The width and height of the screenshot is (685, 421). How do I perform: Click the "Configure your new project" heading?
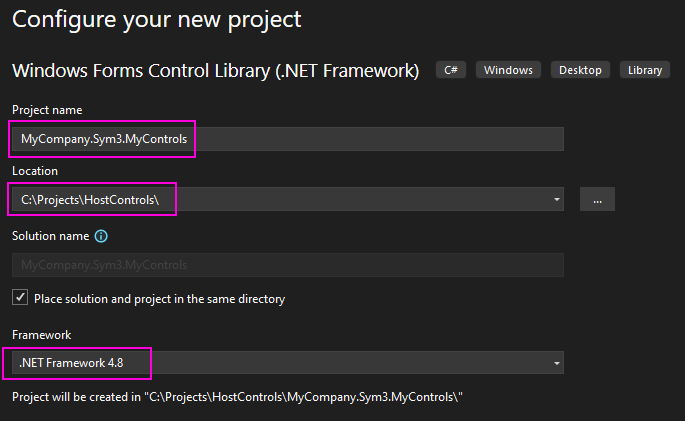pos(156,19)
